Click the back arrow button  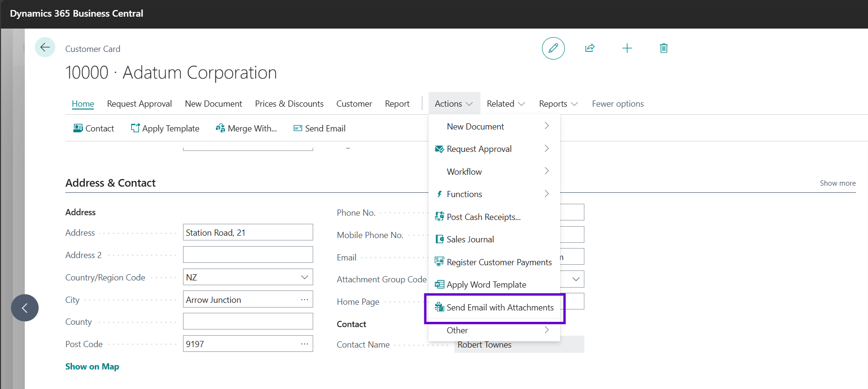[45, 47]
